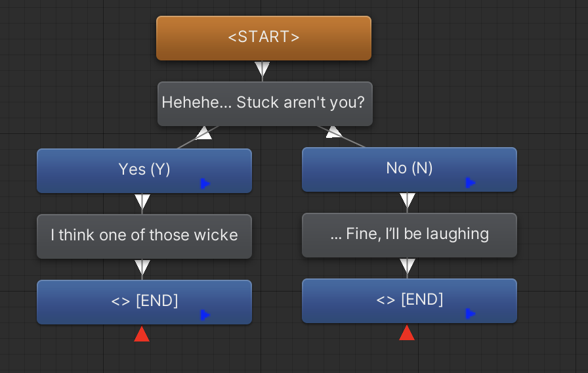Viewport: 588px width, 373px height.
Task: Click blue arrow icon on right [END] node
Action: tap(471, 313)
